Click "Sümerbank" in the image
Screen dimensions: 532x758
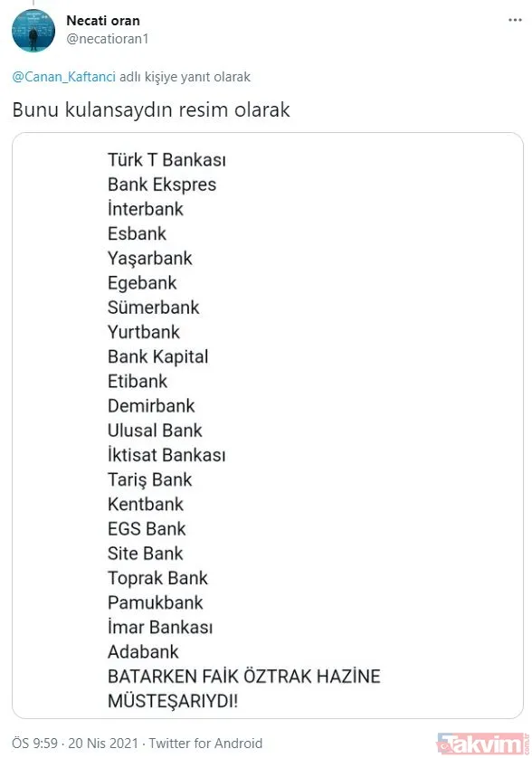pos(155,307)
